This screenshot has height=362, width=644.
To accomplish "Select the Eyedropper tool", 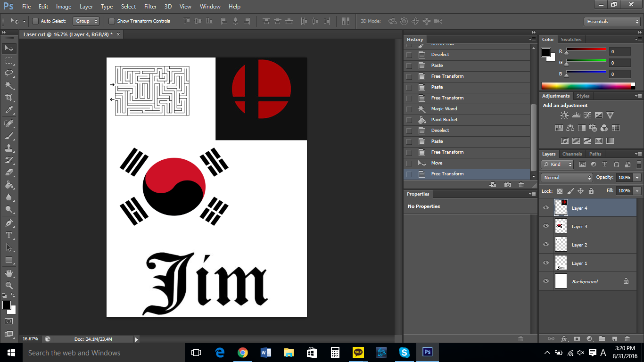I will pyautogui.click(x=9, y=110).
